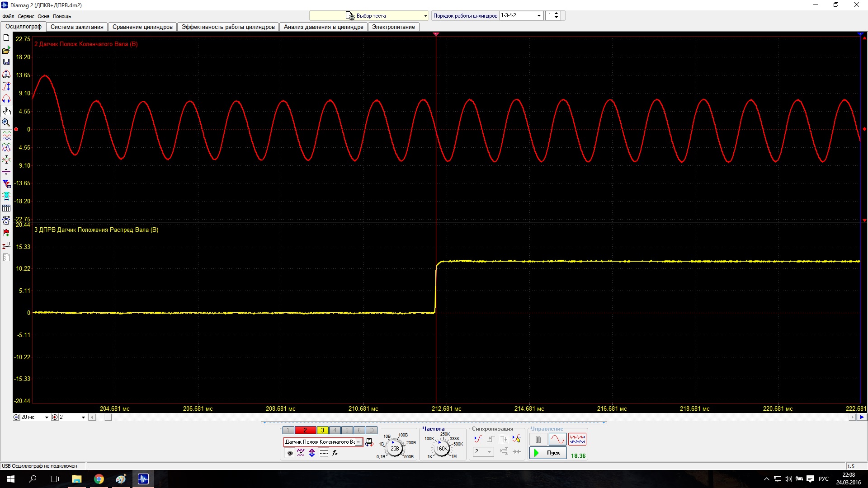Create a new oscillogram file
Viewport: 868px width, 488px height.
coord(6,38)
